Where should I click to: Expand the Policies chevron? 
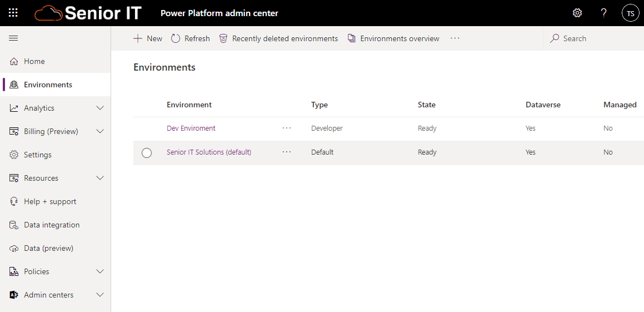[100, 272]
